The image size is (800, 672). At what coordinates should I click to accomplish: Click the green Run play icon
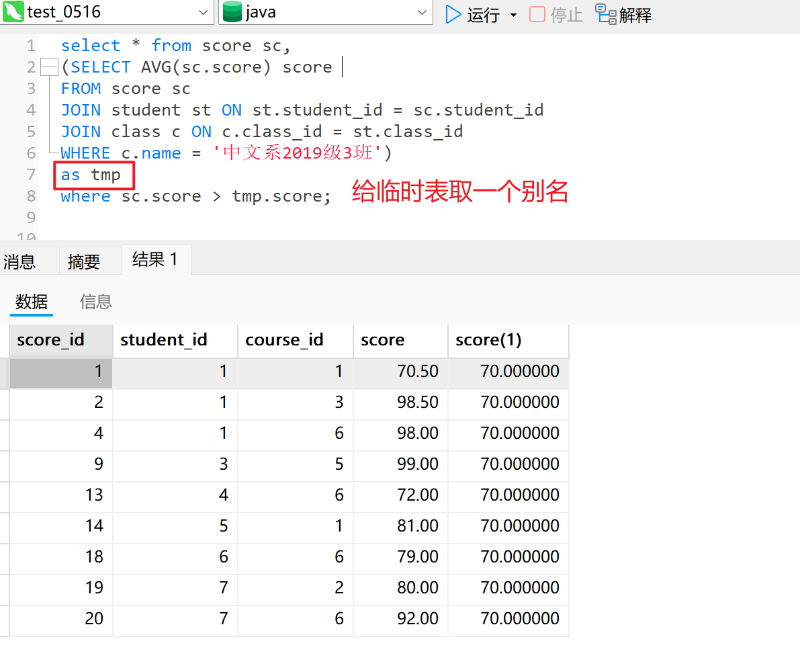(x=453, y=14)
